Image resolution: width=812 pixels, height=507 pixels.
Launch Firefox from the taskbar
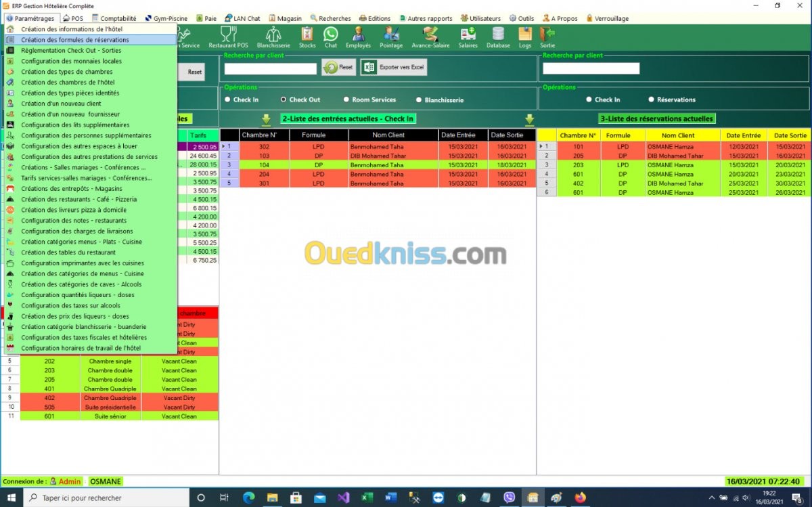click(580, 498)
